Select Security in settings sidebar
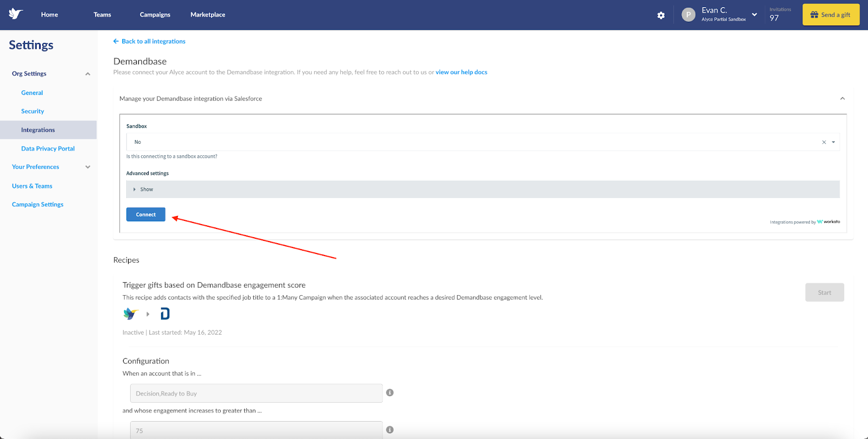 33,111
